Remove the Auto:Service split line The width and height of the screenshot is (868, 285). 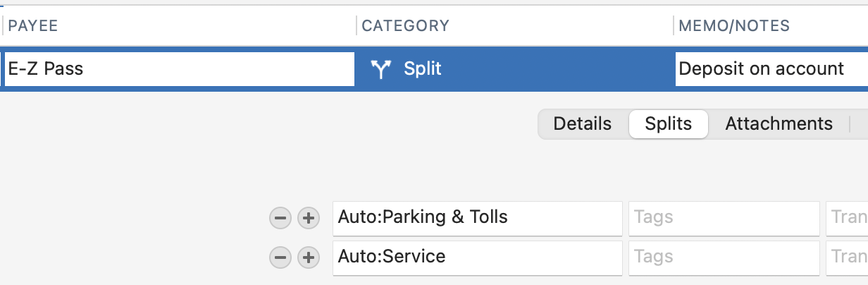tap(280, 257)
